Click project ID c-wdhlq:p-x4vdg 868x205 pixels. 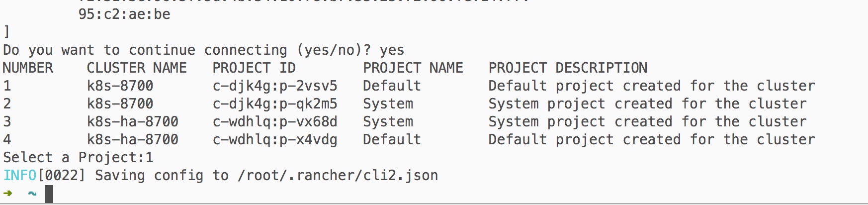click(x=275, y=140)
